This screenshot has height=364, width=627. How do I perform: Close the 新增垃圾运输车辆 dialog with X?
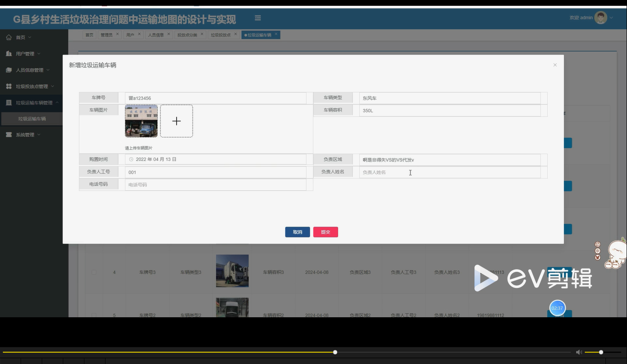tap(555, 65)
